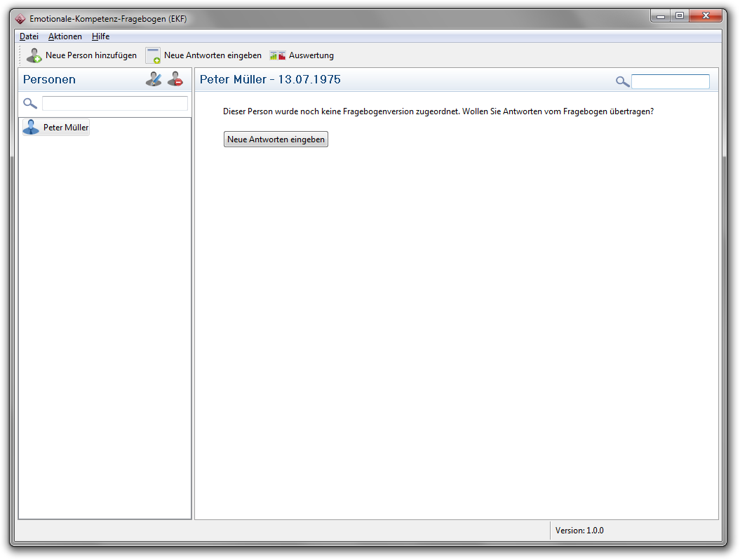The width and height of the screenshot is (740, 560).
Task: Click the blue person icon of Peter Müller
Action: [31, 128]
